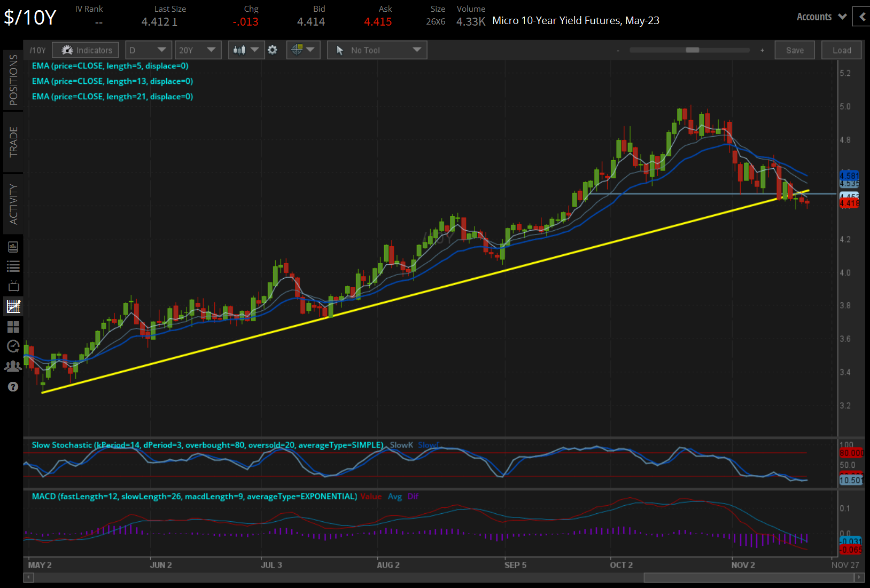Viewport: 870px width, 588px height.
Task: Open the community people icon
Action: point(13,366)
